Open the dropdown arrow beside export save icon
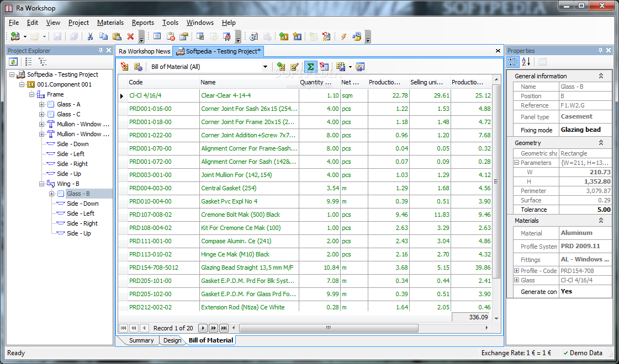The width and height of the screenshot is (619, 364). tap(350, 67)
